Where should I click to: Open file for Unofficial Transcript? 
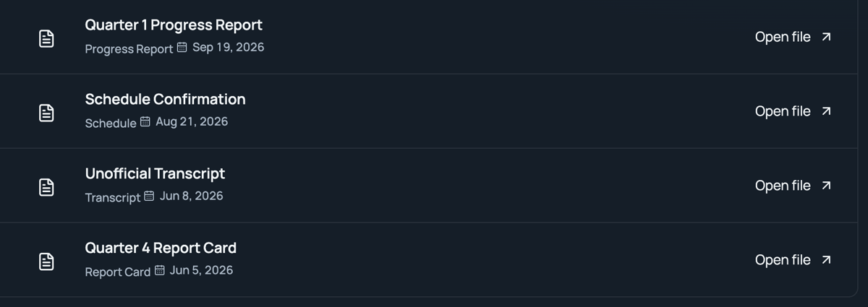793,186
